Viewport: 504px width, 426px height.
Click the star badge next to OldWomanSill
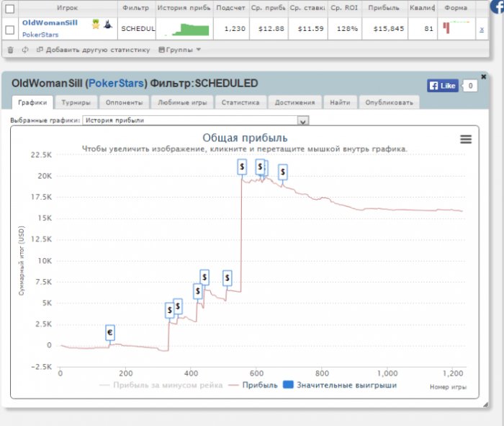point(95,25)
